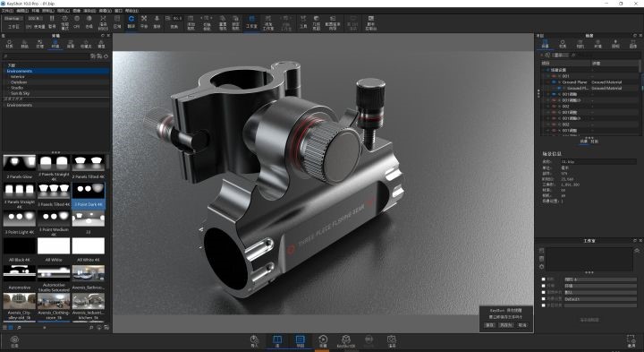Toggle visibility eye of Ground Pl... child row
Screen dimensions: 644x352
pyautogui.click(x=559, y=88)
